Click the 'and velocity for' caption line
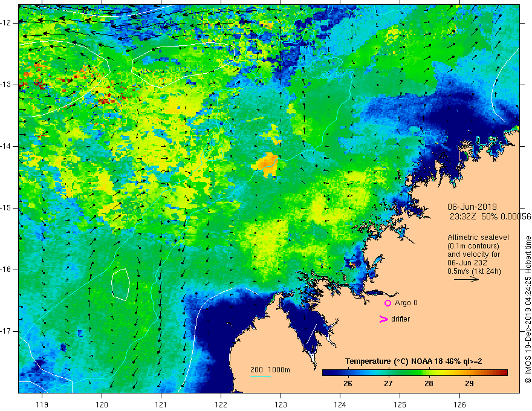 pos(473,254)
